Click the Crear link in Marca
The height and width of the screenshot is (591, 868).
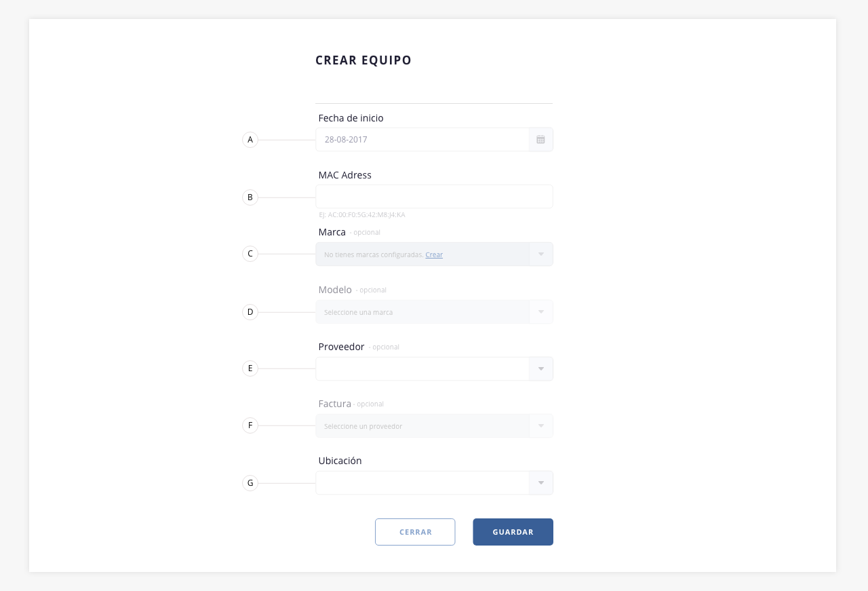(x=434, y=255)
